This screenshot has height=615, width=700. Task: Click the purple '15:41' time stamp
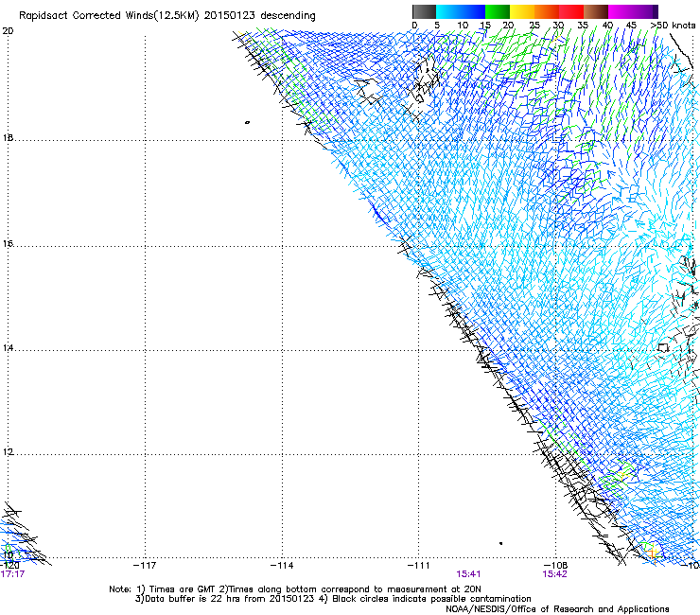point(468,574)
